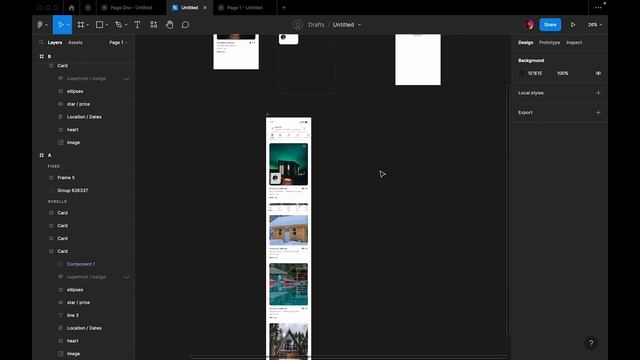The height and width of the screenshot is (360, 640).
Task: Select the Pen tool
Action: point(118,25)
